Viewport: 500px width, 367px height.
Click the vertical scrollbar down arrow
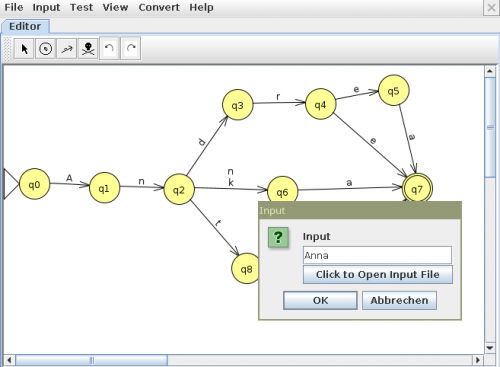(x=490, y=348)
